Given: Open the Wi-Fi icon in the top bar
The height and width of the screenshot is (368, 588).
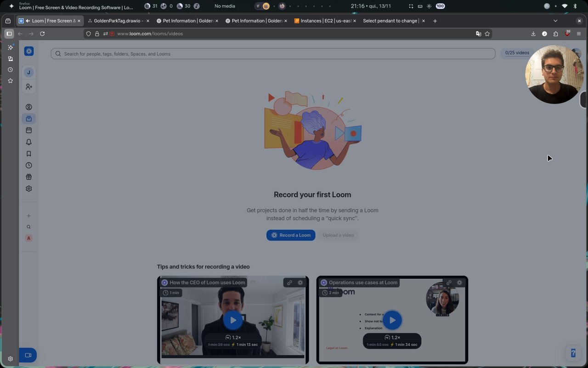Looking at the screenshot, I should click(x=565, y=6).
